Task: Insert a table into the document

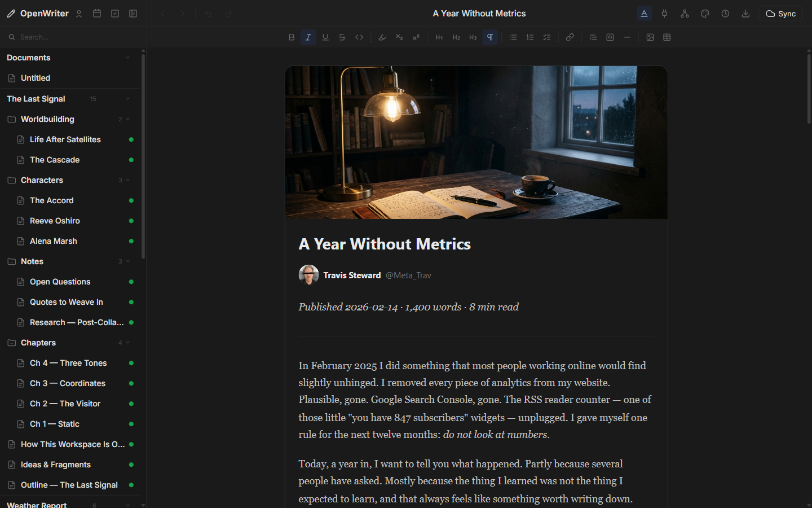Action: pyautogui.click(x=667, y=37)
